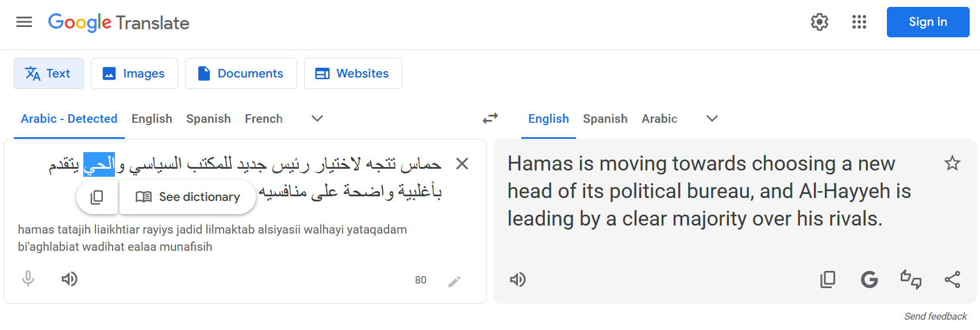Clear the Arabic source text
The image size is (980, 330).
462,164
